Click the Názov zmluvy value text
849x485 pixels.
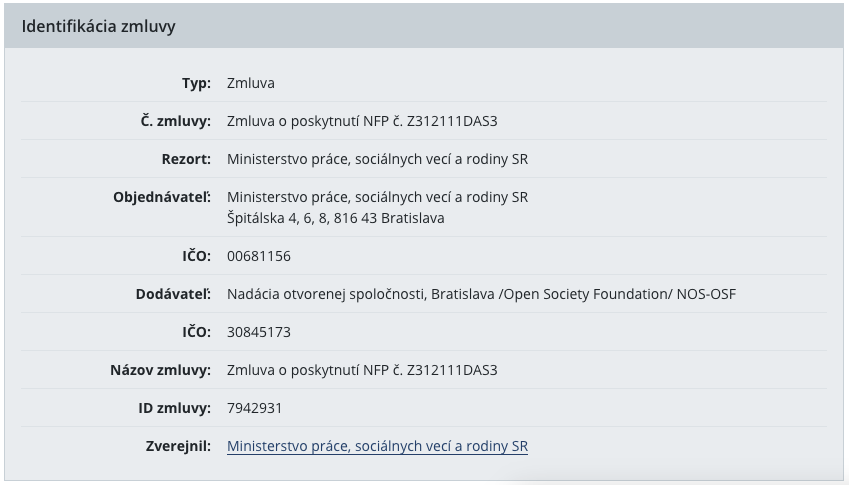[362, 370]
